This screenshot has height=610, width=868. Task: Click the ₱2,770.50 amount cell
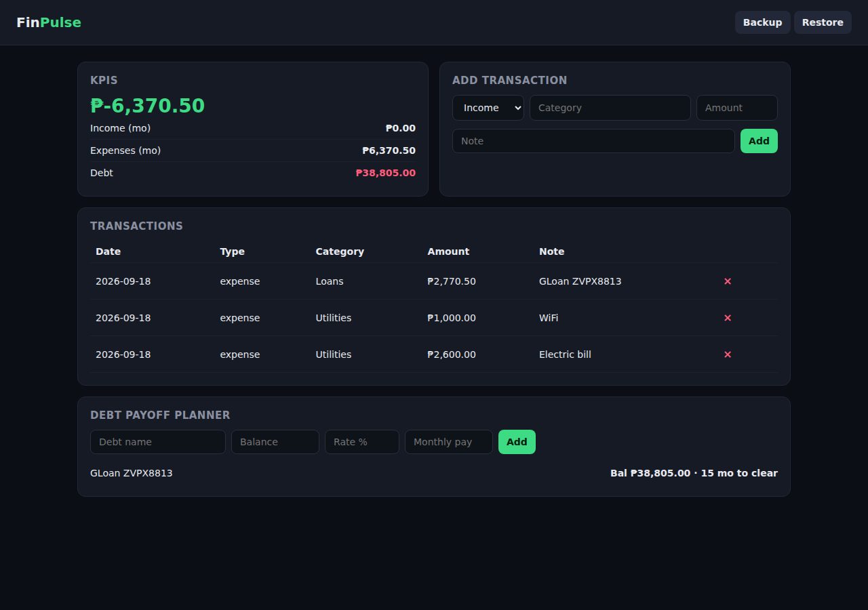[x=452, y=281]
